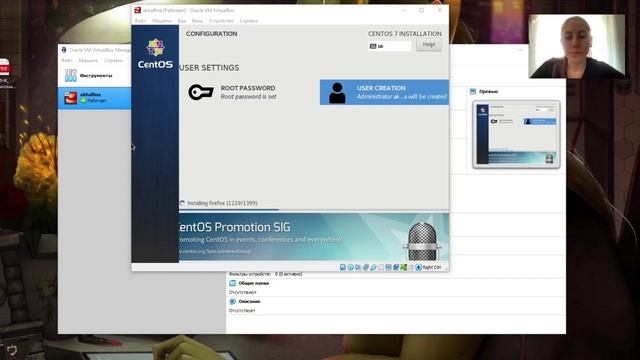The width and height of the screenshot is (640, 360).
Task: Click VirtualBox icon in VM window title bar
Action: pyautogui.click(x=138, y=10)
